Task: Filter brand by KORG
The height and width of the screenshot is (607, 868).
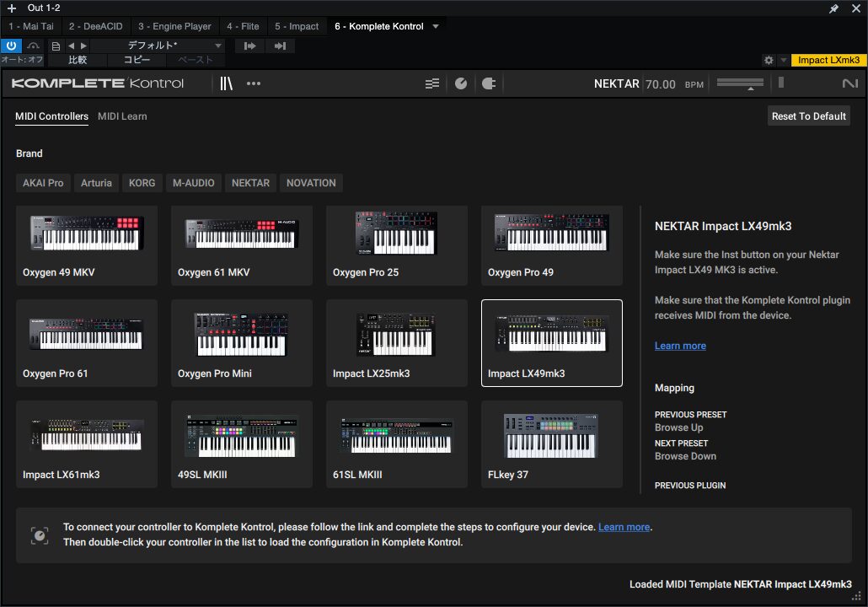Action: coord(142,183)
